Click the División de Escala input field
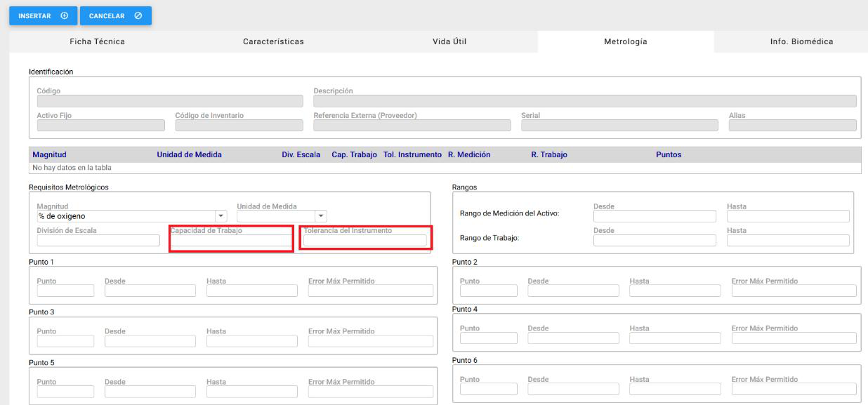Viewport: 868px width, 405px height. (98, 241)
